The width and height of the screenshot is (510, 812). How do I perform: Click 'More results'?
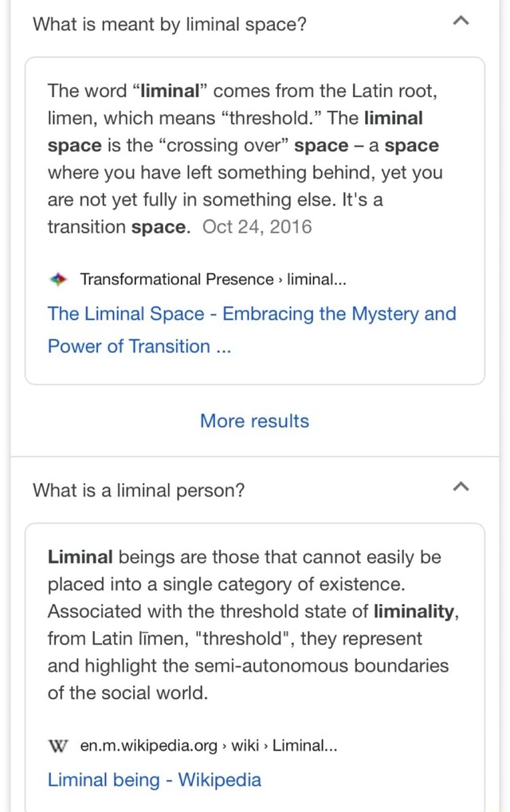(x=254, y=421)
